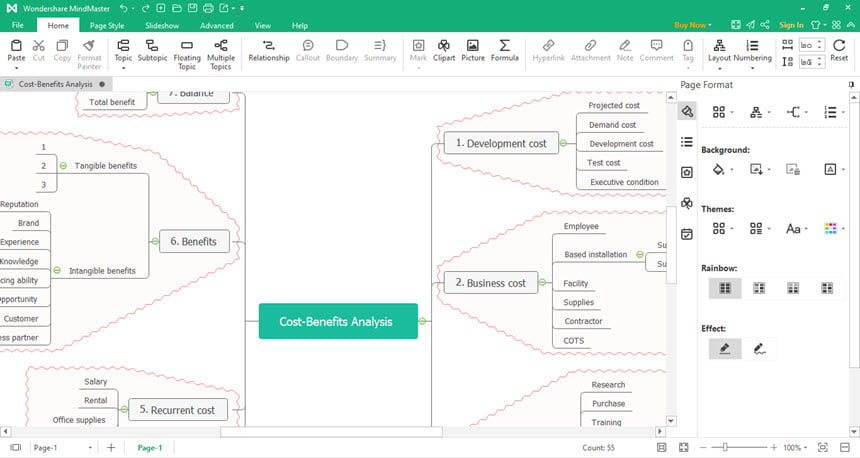The height and width of the screenshot is (458, 860).
Task: Open the clipart tab in side panel
Action: [687, 203]
